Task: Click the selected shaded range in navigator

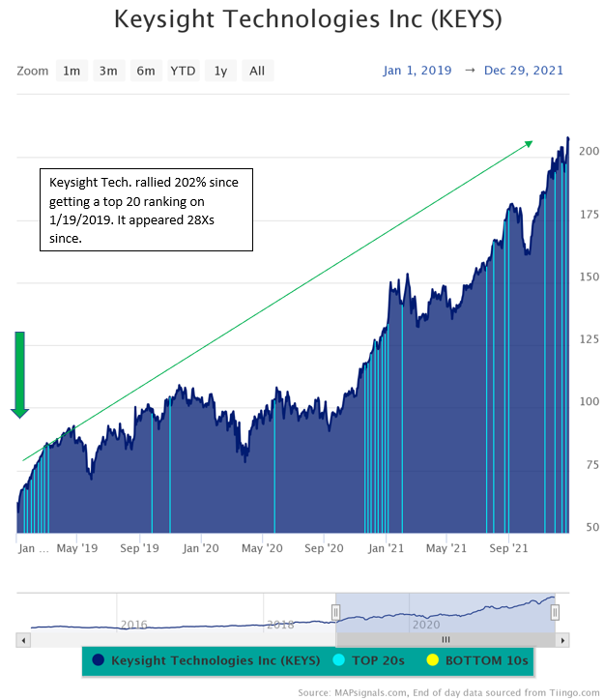Action: (x=446, y=613)
